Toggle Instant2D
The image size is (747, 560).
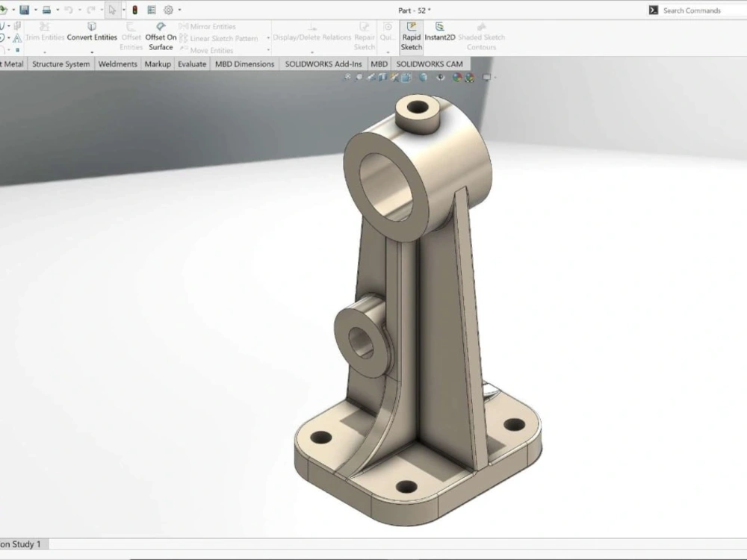[440, 32]
